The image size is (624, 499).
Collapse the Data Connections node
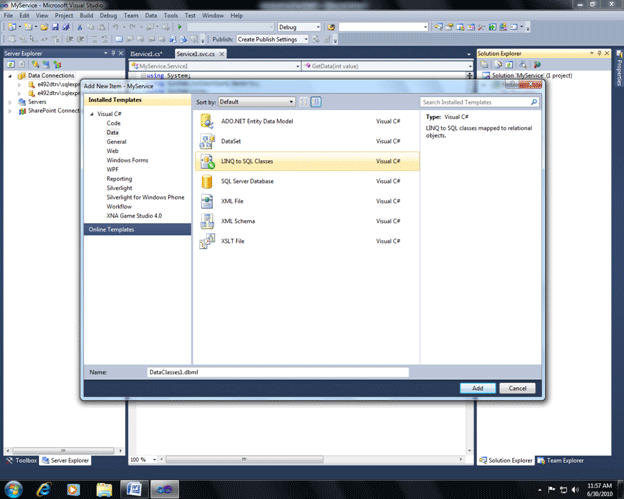pos(10,76)
